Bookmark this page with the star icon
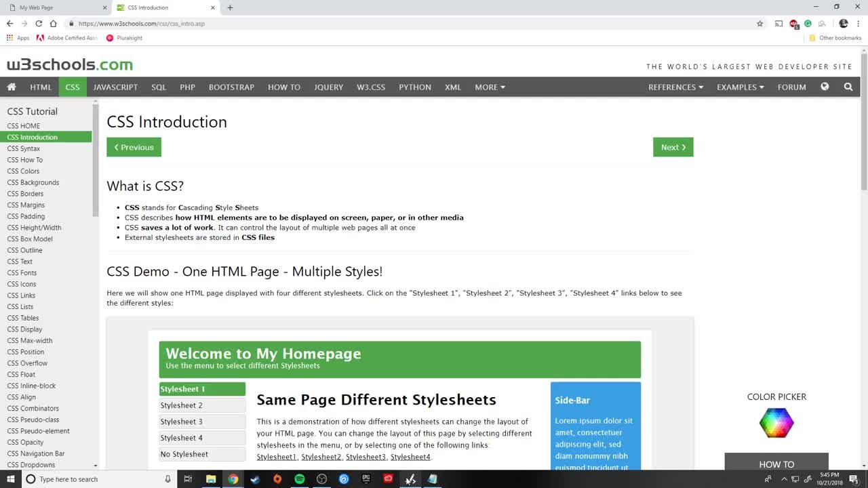 tap(760, 23)
